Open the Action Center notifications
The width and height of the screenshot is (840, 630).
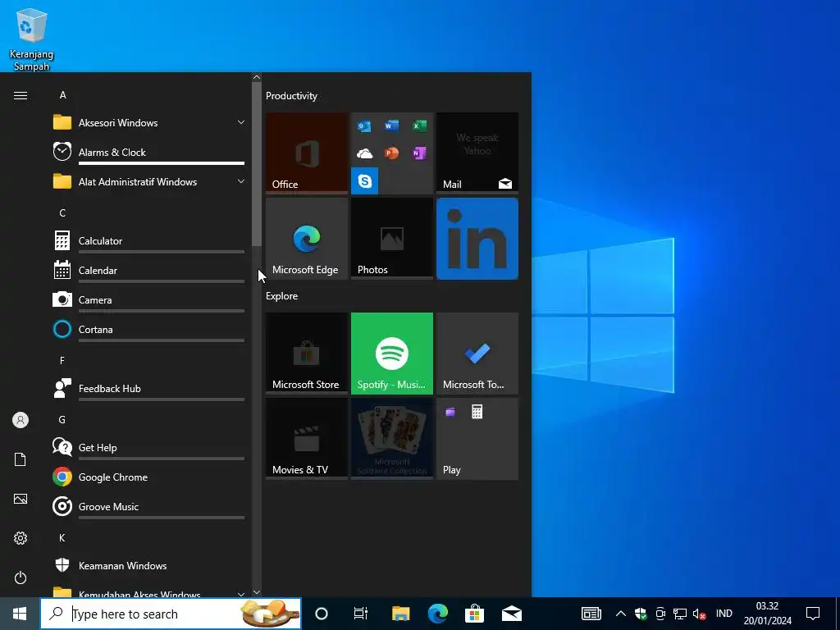click(x=813, y=614)
